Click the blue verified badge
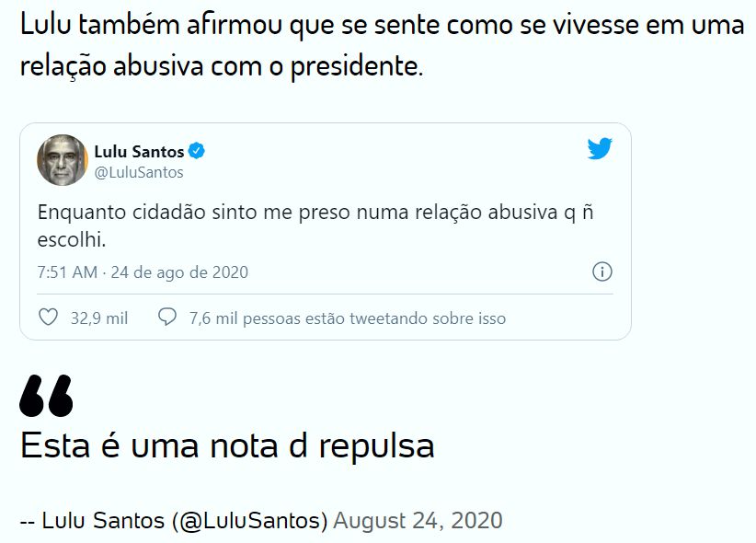Image resolution: width=756 pixels, height=543 pixels. (197, 151)
